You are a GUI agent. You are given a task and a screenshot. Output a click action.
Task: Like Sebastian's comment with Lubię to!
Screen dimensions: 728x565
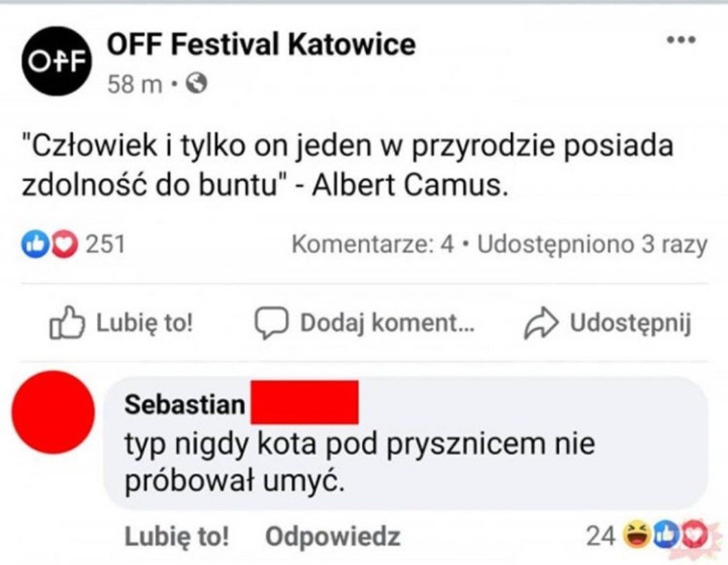click(177, 537)
